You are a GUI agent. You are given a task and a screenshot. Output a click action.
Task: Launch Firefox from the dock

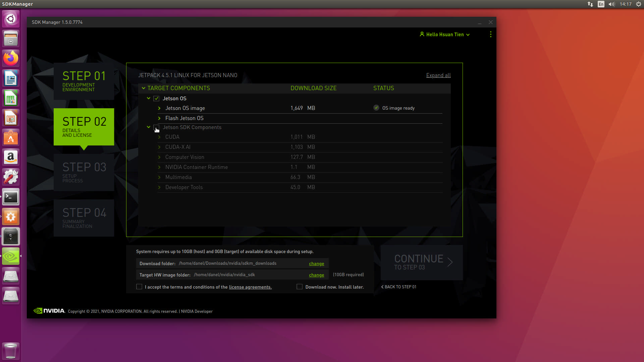click(x=11, y=58)
